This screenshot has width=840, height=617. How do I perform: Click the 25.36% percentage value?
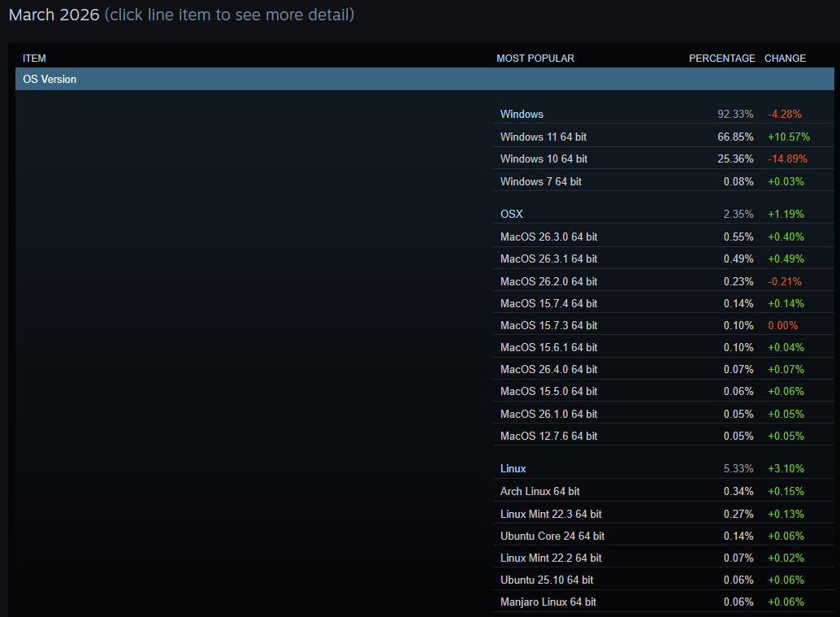click(x=735, y=159)
